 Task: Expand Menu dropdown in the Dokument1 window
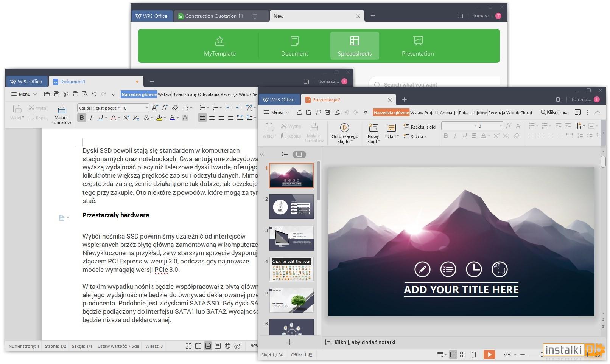[x=24, y=94]
